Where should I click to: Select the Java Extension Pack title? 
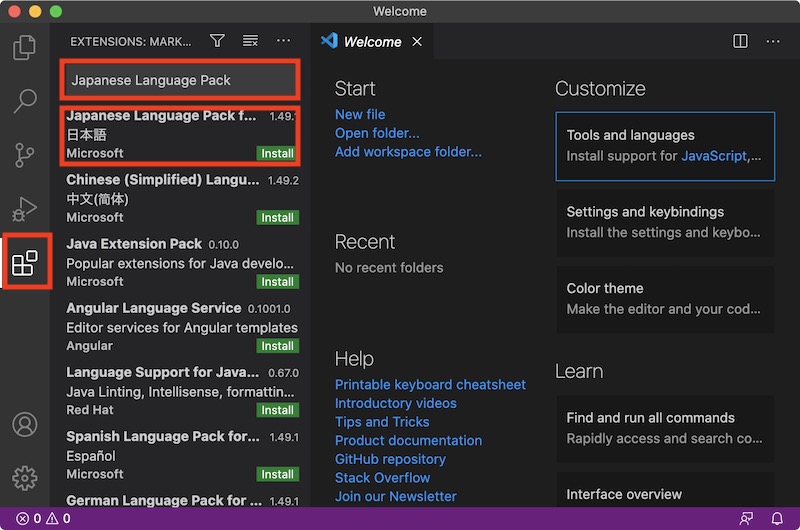tap(134, 244)
